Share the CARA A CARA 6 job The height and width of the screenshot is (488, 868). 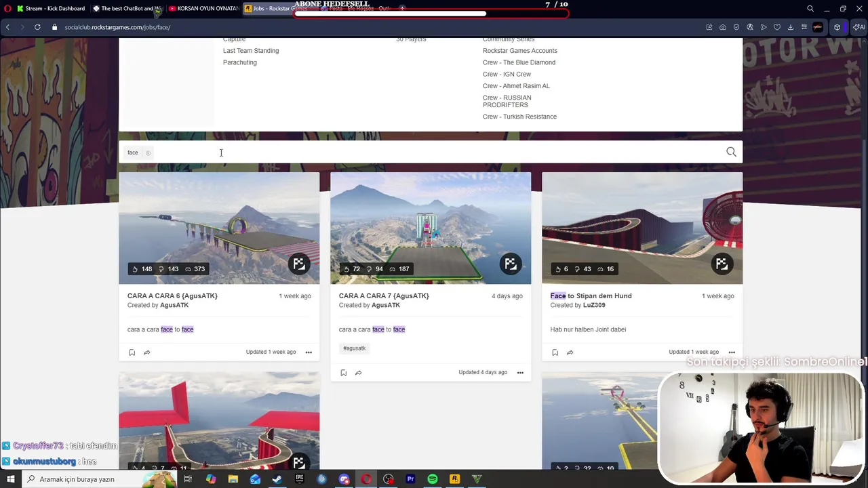[x=146, y=352]
